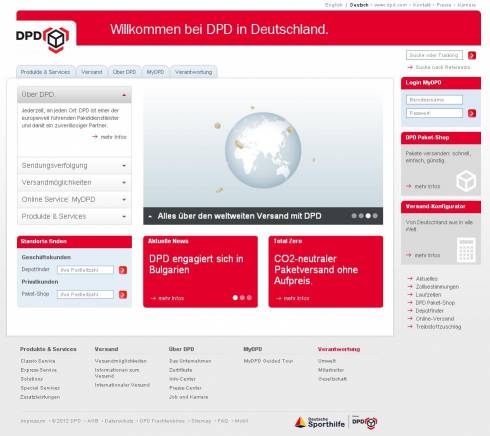Submit the tracking search with the red arrow
Viewport: 490px width, 436px height.
click(472, 55)
